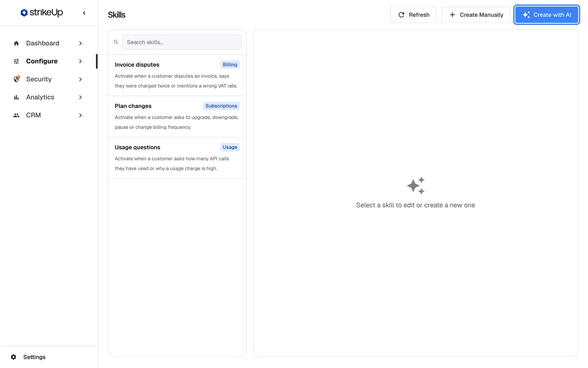
Task: Click the Analytics bar chart icon
Action: tap(16, 97)
